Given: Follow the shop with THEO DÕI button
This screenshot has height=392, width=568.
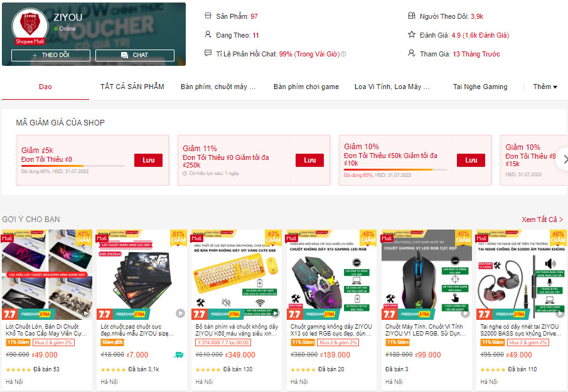Looking at the screenshot, I should [x=51, y=55].
